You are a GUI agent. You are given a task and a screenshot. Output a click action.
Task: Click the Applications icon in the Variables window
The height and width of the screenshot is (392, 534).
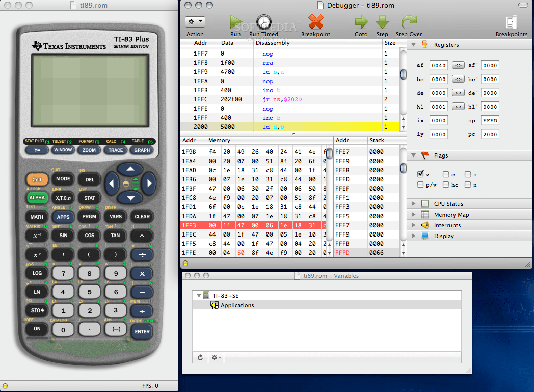tap(215, 305)
